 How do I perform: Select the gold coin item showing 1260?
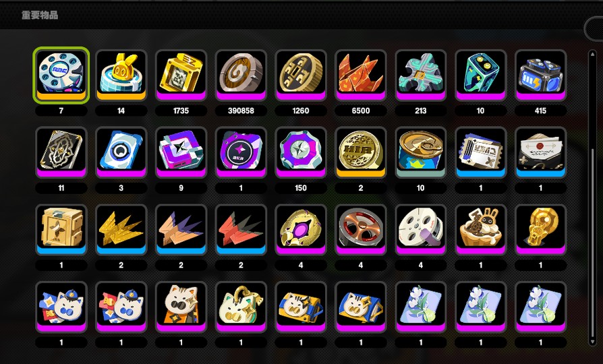click(x=301, y=75)
